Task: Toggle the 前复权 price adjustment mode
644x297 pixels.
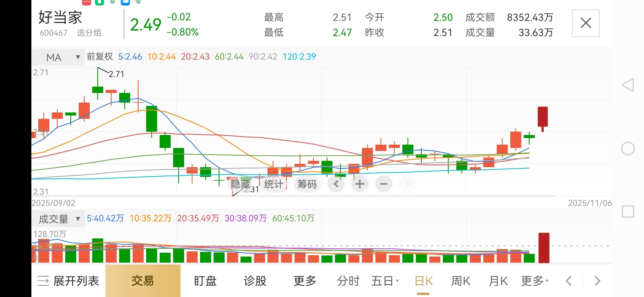Action: point(100,57)
